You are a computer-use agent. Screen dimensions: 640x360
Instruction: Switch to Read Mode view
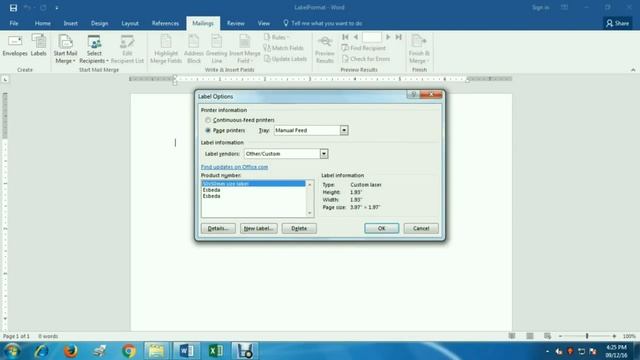point(512,336)
